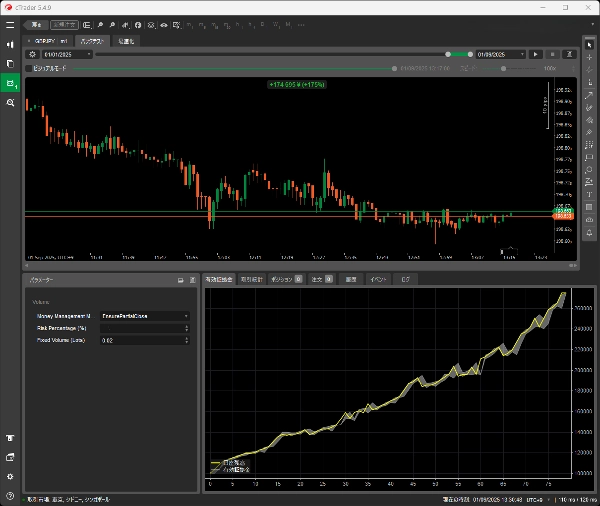This screenshot has height=506, width=600.
Task: Switch to the GBPJPY m1 tab
Action: (x=48, y=41)
